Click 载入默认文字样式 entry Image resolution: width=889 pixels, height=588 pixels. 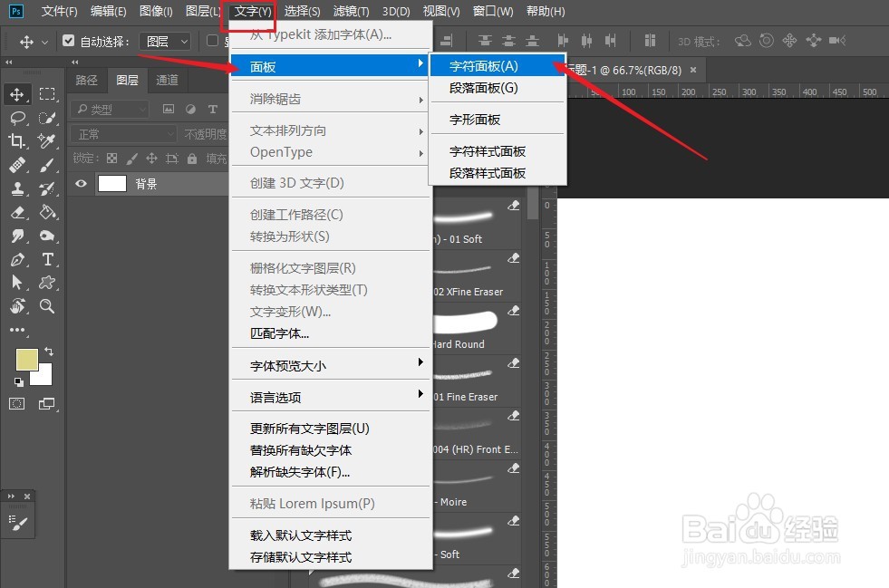(301, 535)
